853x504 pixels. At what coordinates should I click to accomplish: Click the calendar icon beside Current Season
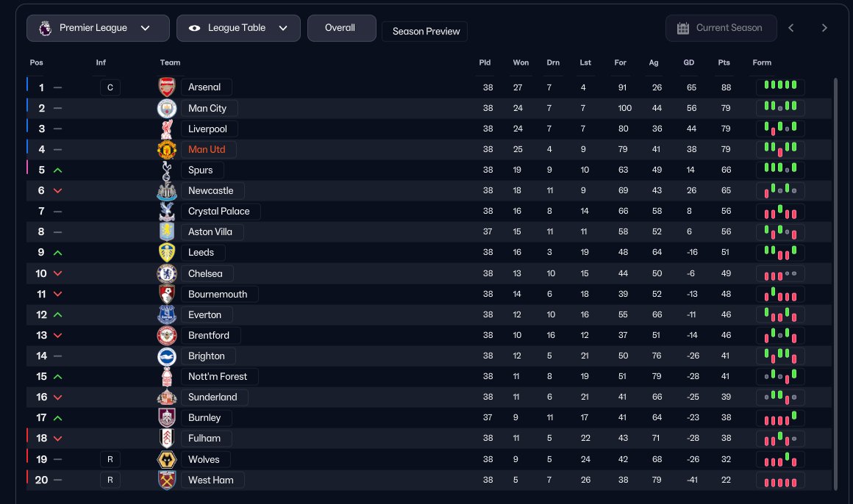[683, 28]
